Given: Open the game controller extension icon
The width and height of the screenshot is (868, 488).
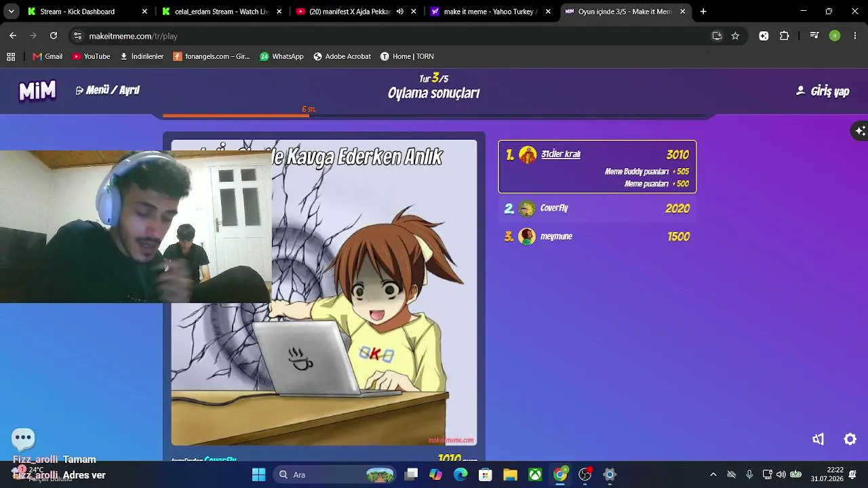Looking at the screenshot, I should (x=764, y=36).
